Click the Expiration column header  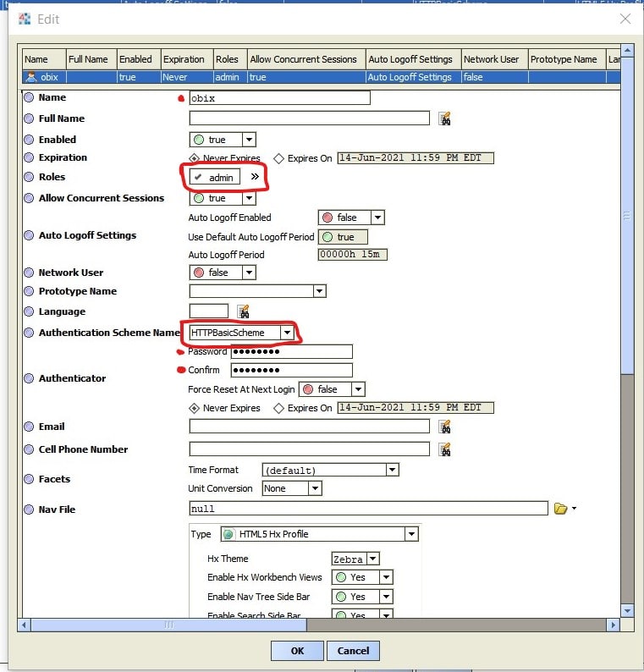point(187,59)
